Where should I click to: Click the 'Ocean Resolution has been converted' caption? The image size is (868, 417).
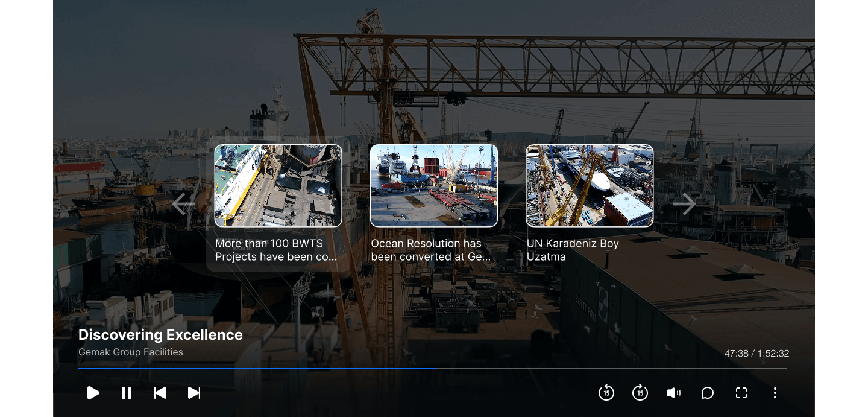click(430, 250)
